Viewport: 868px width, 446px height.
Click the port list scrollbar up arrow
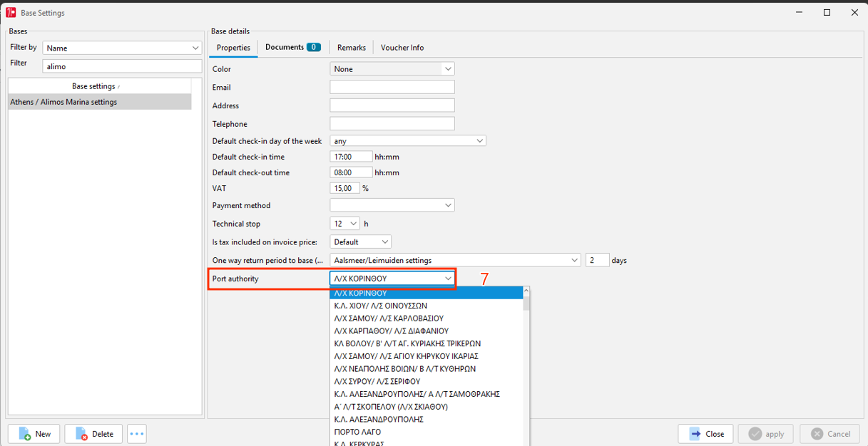(x=526, y=291)
